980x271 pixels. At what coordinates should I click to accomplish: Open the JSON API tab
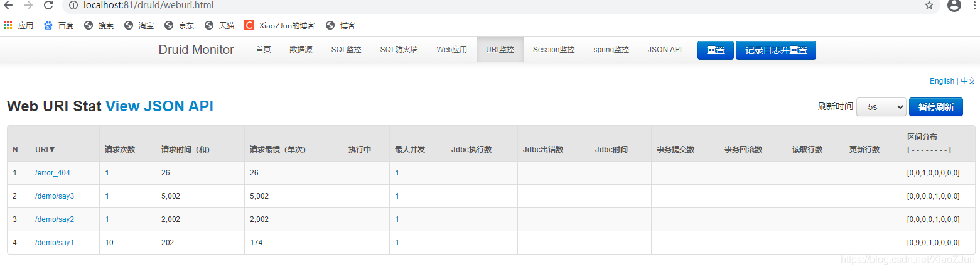tap(665, 50)
